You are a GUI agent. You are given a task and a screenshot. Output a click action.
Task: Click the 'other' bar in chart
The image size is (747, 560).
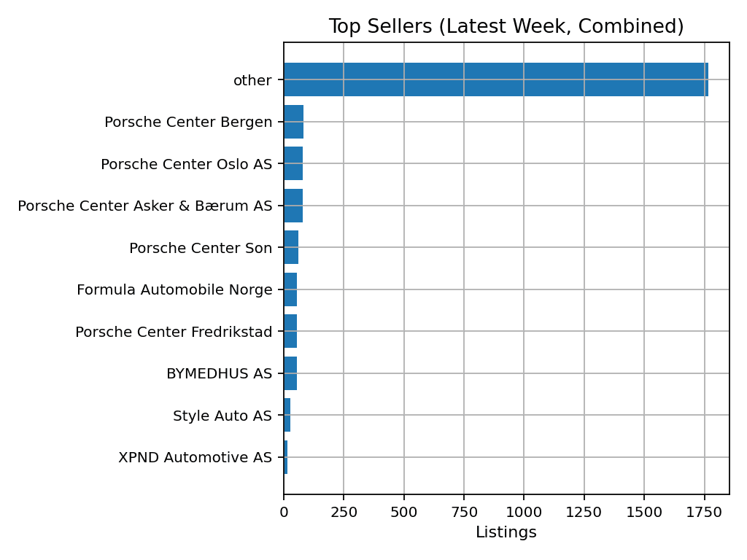coord(495,79)
